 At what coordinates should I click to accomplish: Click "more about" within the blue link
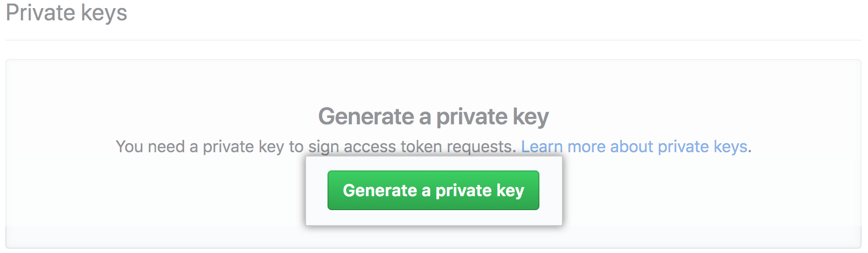pyautogui.click(x=610, y=146)
